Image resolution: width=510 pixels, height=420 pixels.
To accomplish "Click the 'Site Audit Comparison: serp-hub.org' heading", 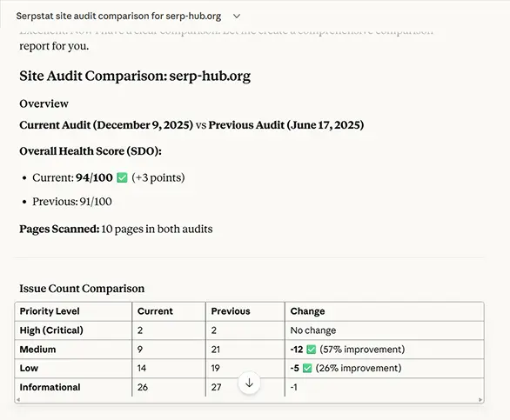I will pos(135,76).
